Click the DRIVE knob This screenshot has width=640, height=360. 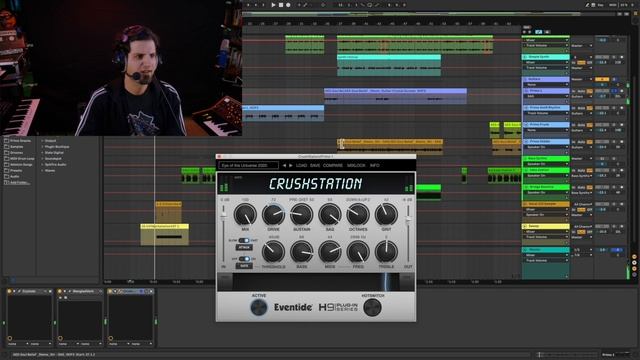(273, 215)
